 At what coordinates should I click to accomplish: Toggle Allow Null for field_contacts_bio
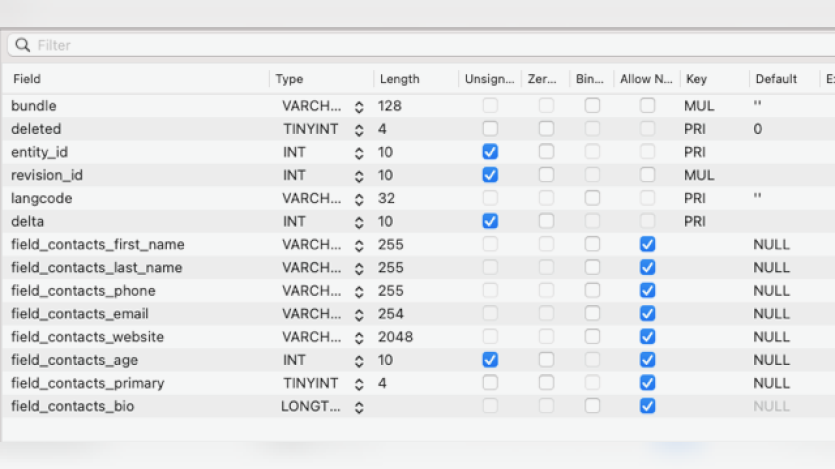(x=647, y=406)
